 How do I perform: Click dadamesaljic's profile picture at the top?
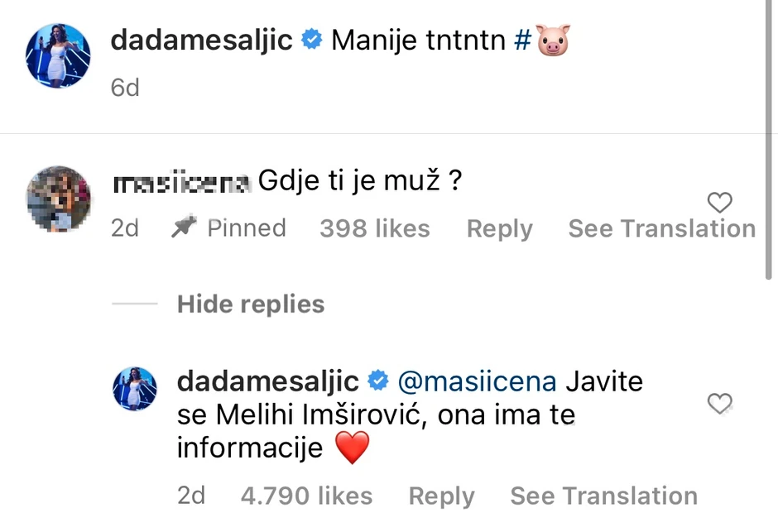tap(58, 55)
